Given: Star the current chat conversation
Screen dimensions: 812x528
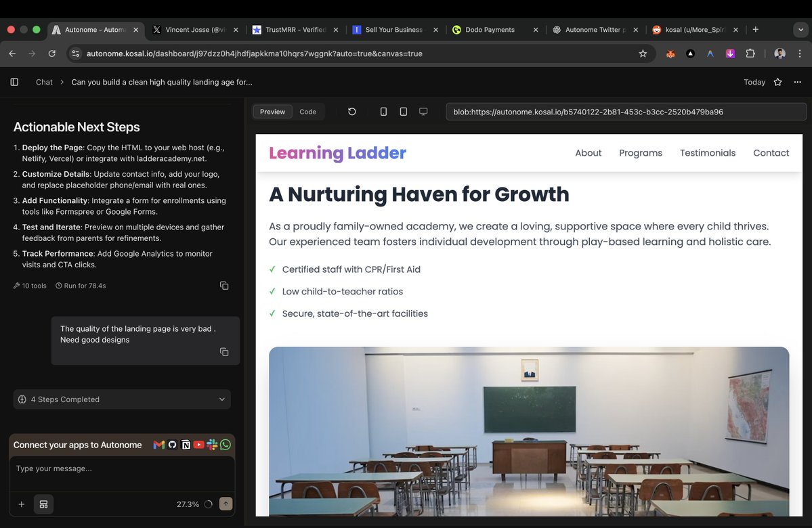Looking at the screenshot, I should [777, 82].
